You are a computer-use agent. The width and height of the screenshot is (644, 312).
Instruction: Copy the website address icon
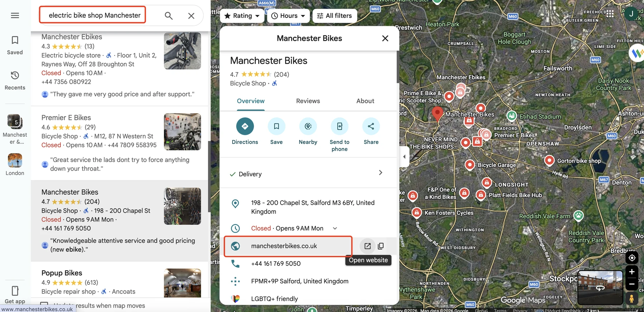click(x=381, y=246)
